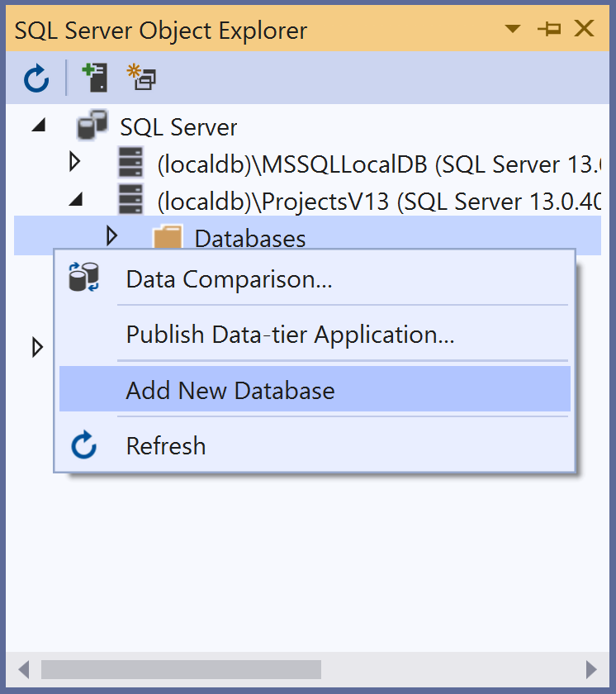Choose Publish Data-tier Application... menu entry
Viewport: 616px width, 694px height.
[x=315, y=334]
